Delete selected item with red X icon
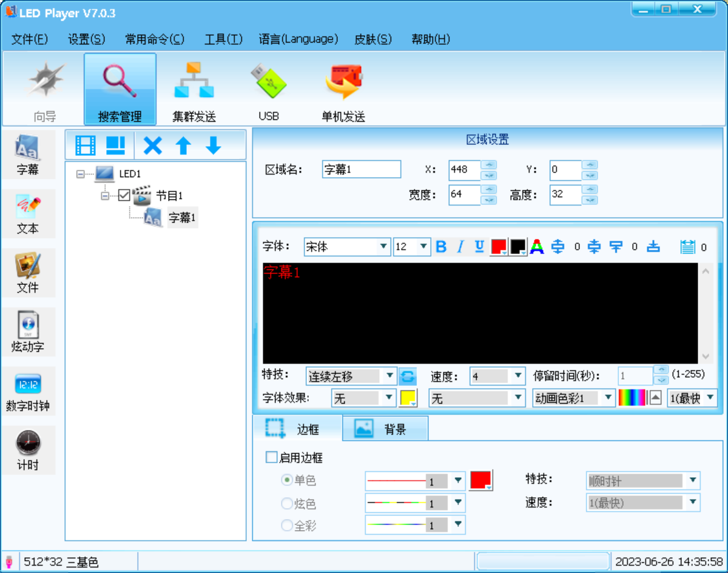This screenshot has width=728, height=573. click(152, 145)
